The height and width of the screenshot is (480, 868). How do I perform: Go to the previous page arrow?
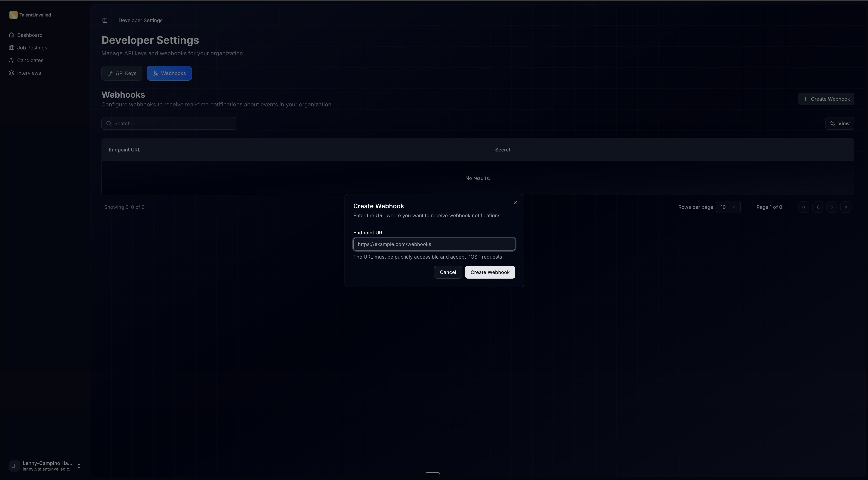coord(818,207)
